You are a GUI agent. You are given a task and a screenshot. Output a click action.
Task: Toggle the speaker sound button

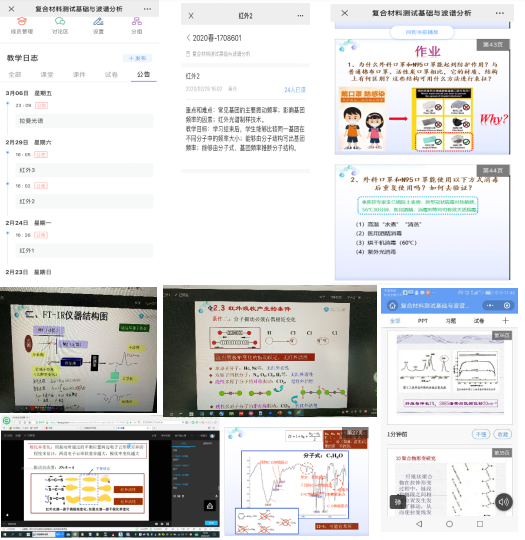504,502
